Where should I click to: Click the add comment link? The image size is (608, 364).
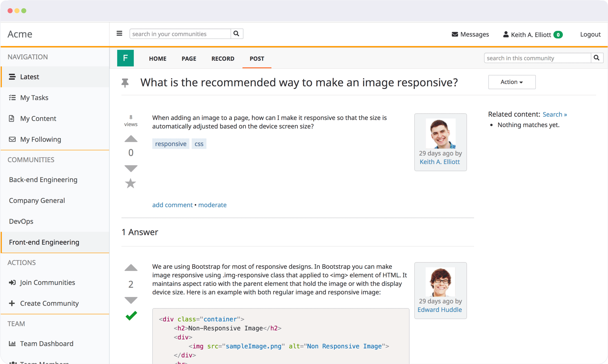click(x=172, y=205)
